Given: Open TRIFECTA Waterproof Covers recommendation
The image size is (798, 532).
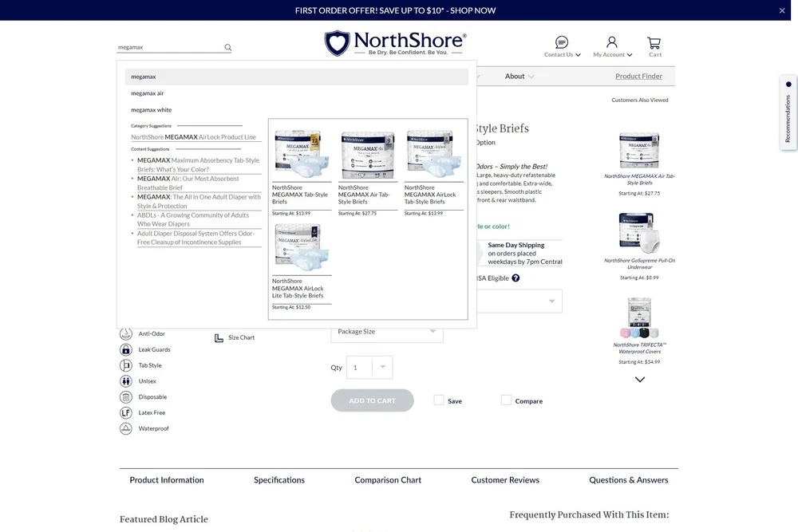Looking at the screenshot, I should click(639, 331).
